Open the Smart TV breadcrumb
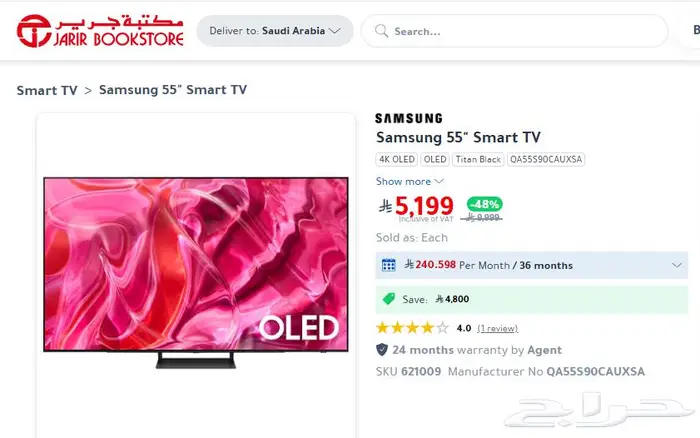The height and width of the screenshot is (438, 700). tap(47, 90)
